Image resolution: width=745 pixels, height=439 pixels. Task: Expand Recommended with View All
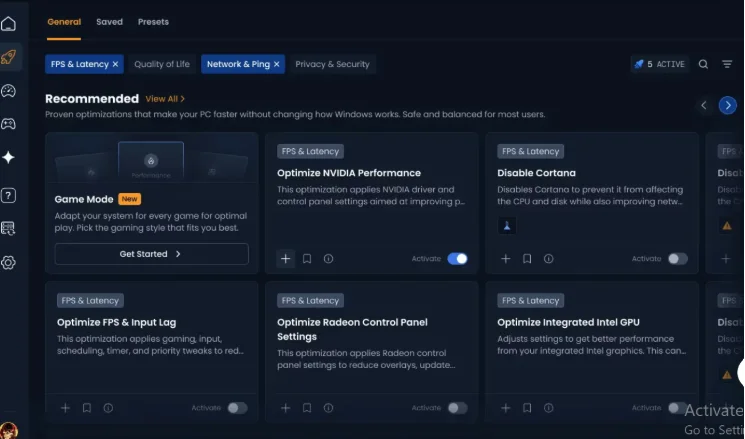[165, 99]
